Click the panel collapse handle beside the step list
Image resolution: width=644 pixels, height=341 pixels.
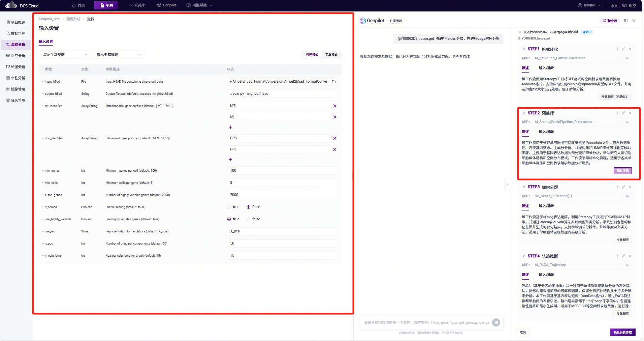point(508,184)
